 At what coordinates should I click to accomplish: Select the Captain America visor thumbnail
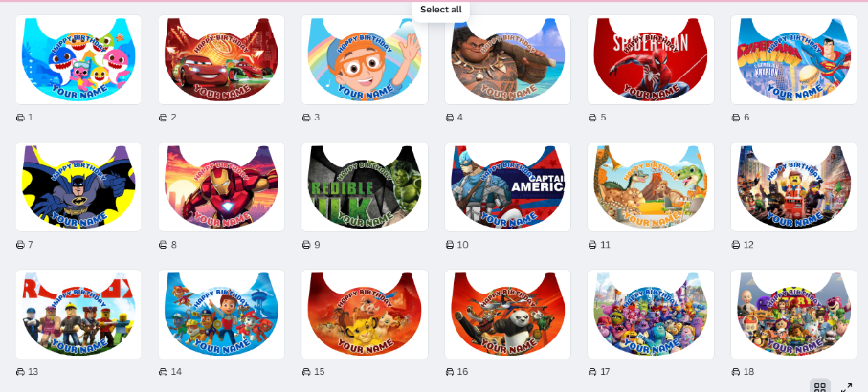[x=507, y=186]
